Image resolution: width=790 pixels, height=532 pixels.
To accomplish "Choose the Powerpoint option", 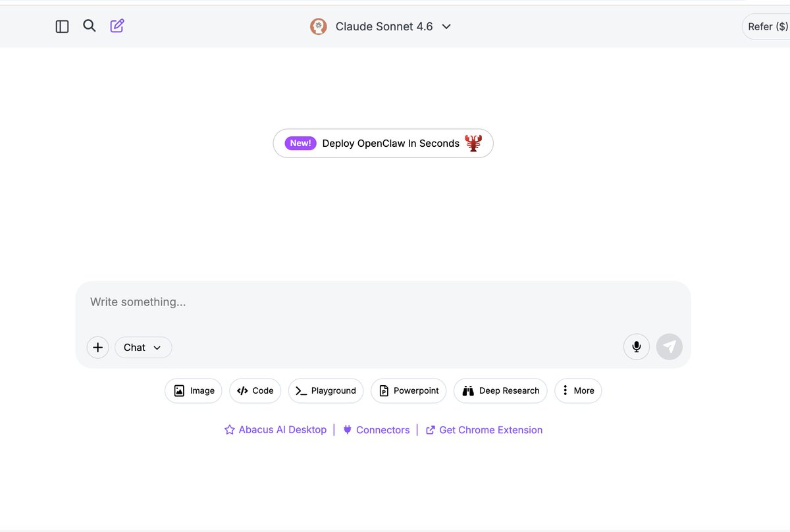I will [x=409, y=390].
